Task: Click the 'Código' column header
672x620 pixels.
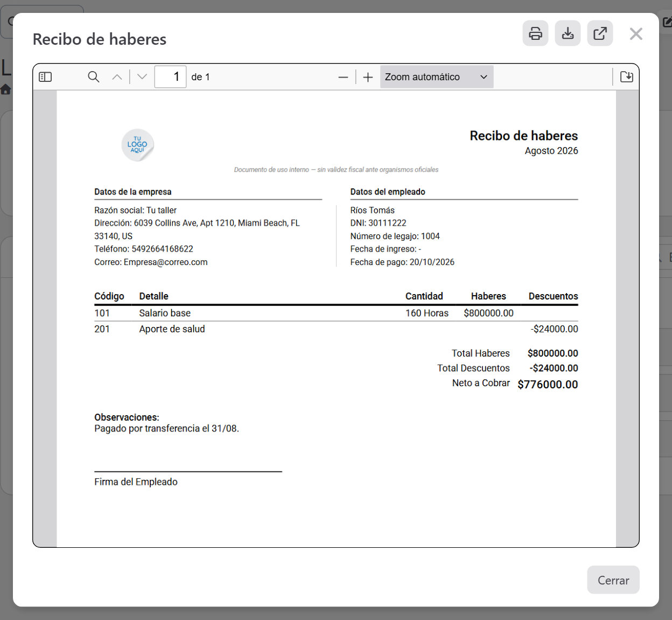Action: pyautogui.click(x=109, y=296)
